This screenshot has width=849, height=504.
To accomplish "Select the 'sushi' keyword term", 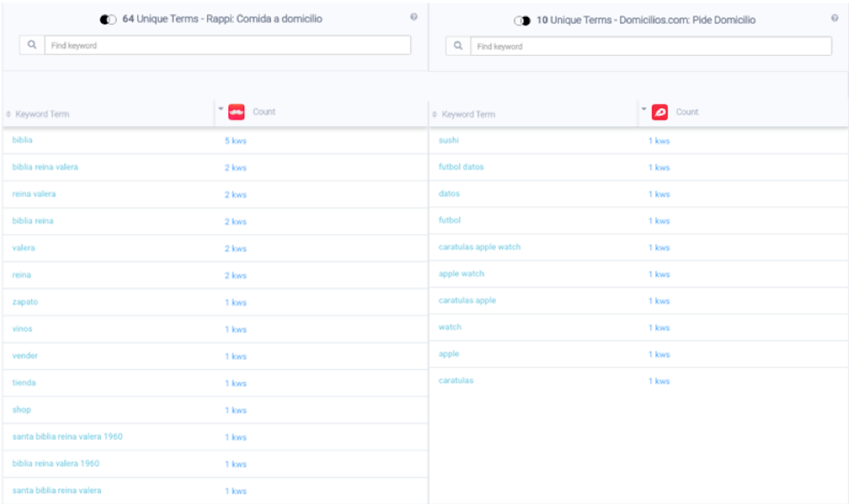I will [449, 140].
